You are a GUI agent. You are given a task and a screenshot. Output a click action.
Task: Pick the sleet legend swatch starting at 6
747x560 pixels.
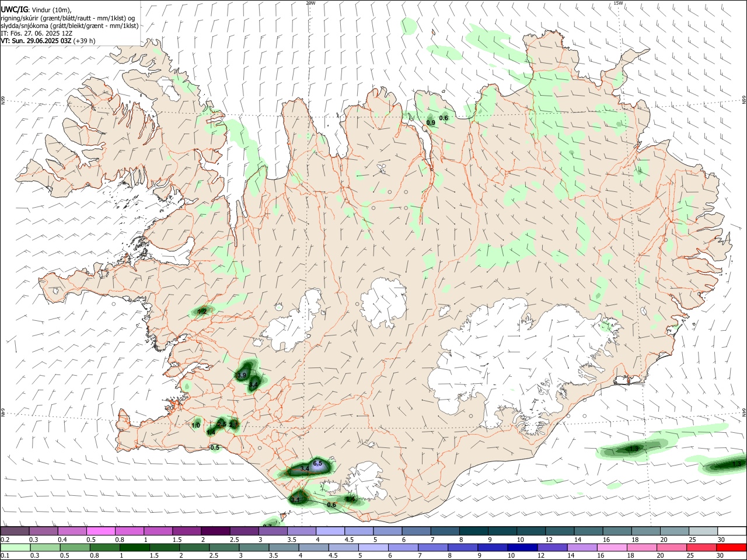416,531
